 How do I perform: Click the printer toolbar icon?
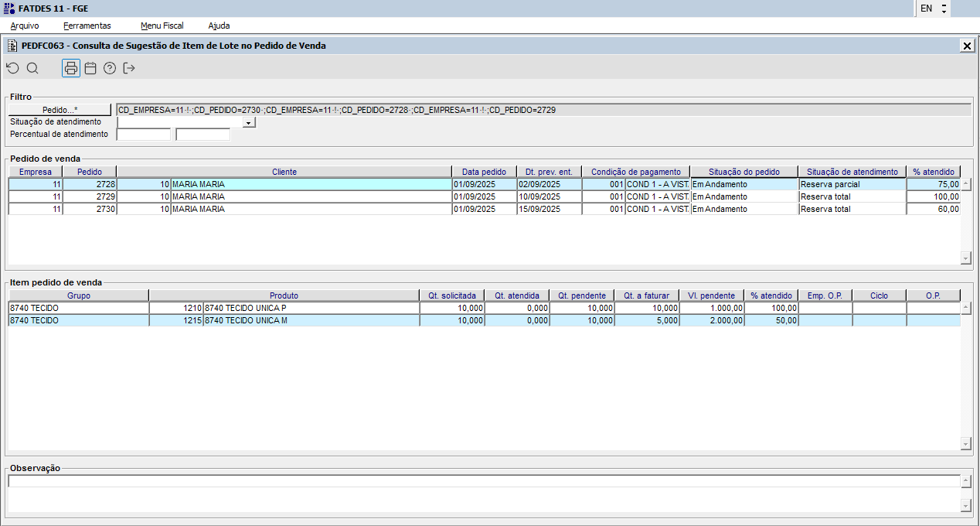coord(71,68)
